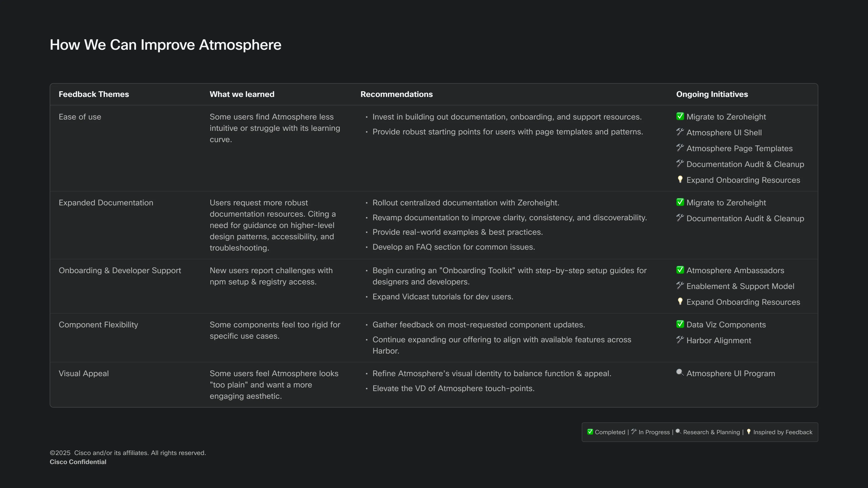Click the tools icon next to Atmosphere UI Shell

680,132
